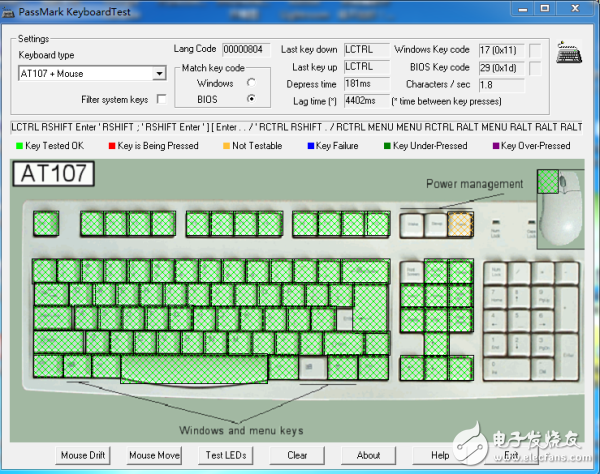The width and height of the screenshot is (600, 474).
Task: Click the left Ctrl key on keyboard image
Action: 48,366
